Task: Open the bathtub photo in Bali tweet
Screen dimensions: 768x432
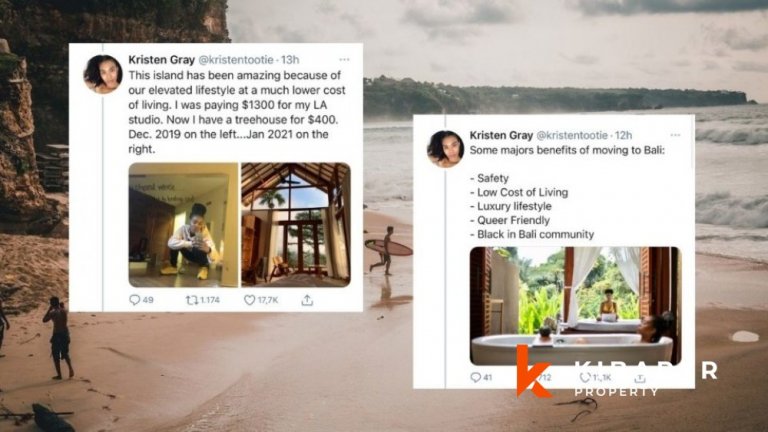Action: [576, 306]
